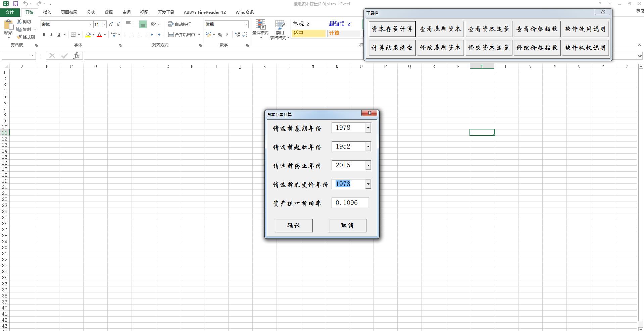This screenshot has height=331, width=644.
Task: Click 资本存量计算 in the toolbar window
Action: click(392, 29)
